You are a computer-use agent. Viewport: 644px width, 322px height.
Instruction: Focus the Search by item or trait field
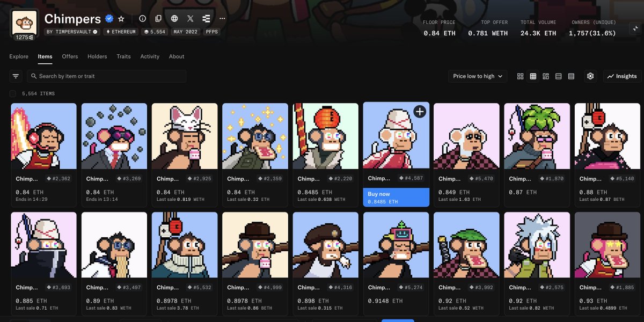[107, 76]
